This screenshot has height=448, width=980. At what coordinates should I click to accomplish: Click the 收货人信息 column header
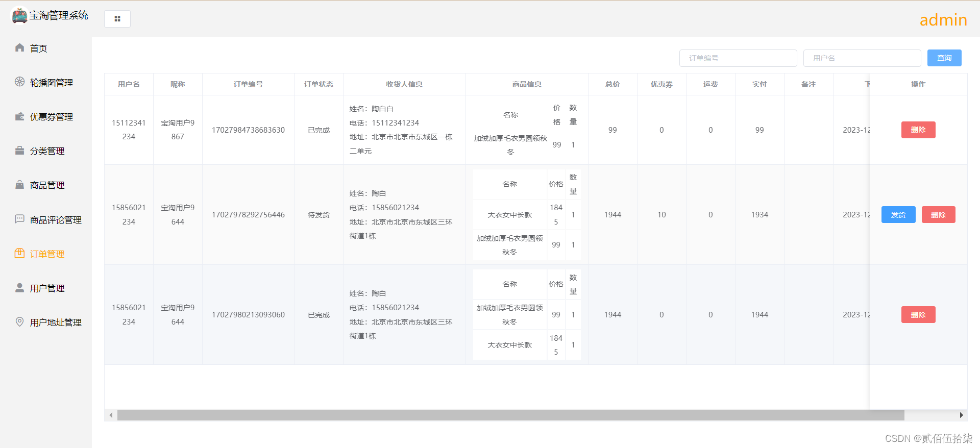[404, 84]
